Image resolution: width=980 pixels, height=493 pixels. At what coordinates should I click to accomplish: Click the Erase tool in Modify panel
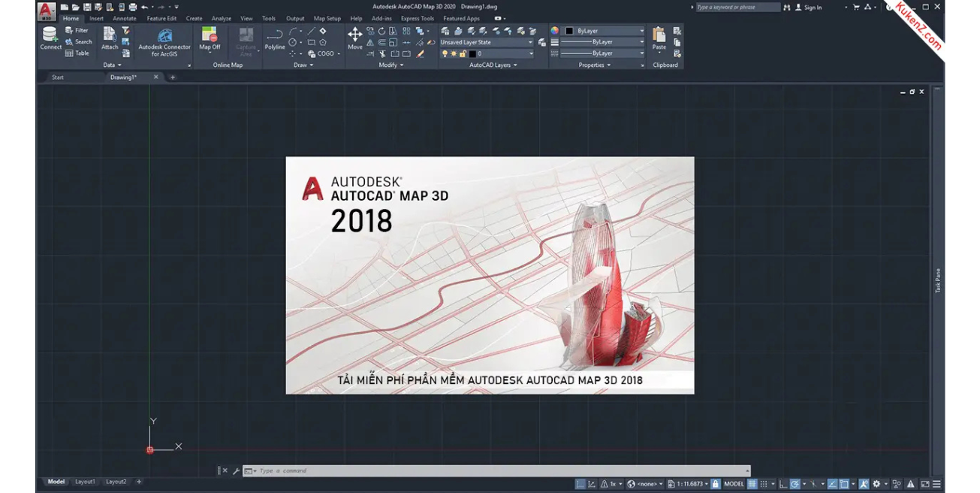point(420,53)
